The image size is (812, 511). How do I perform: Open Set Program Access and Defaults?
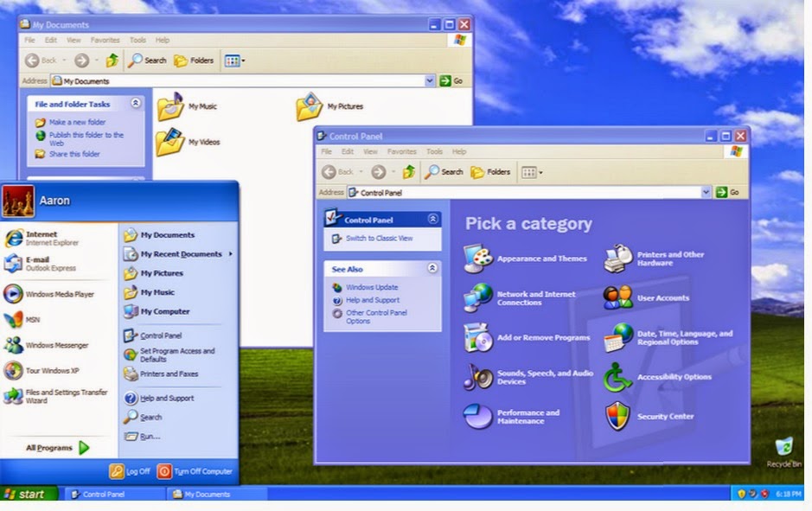(x=169, y=355)
